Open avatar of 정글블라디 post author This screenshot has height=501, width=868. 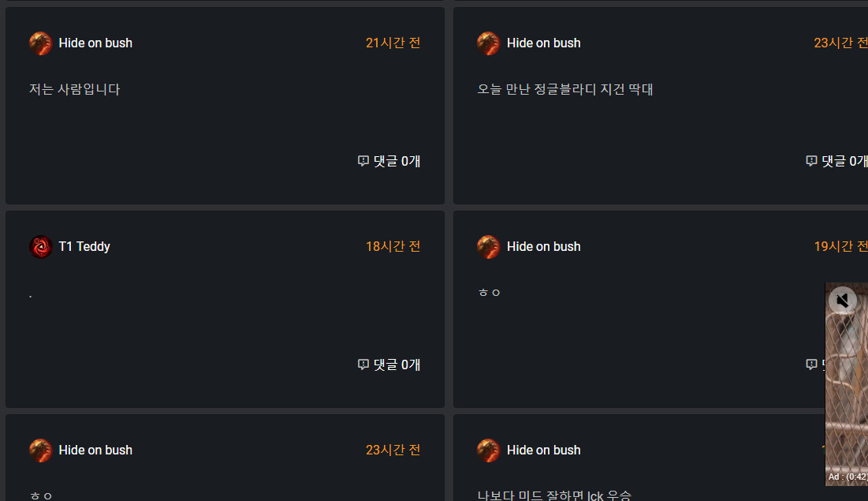(488, 43)
